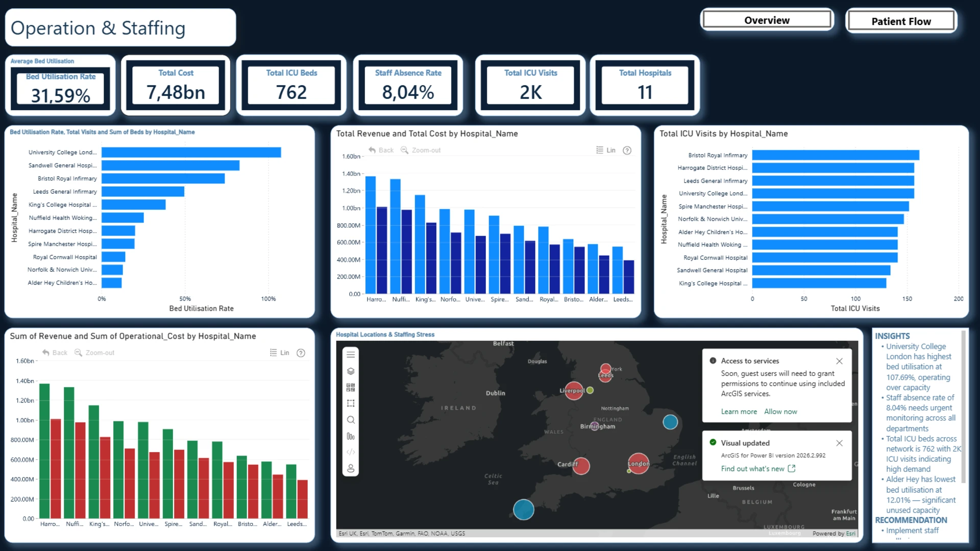
Task: Close the Visual updated notification
Action: tap(839, 443)
